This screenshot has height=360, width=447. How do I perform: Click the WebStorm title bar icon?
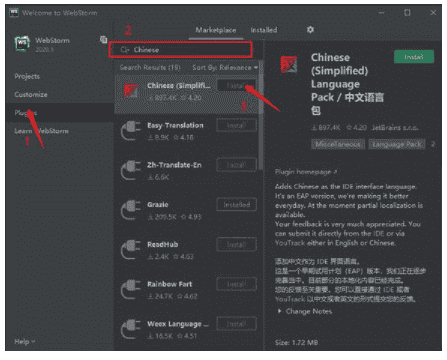(14, 13)
